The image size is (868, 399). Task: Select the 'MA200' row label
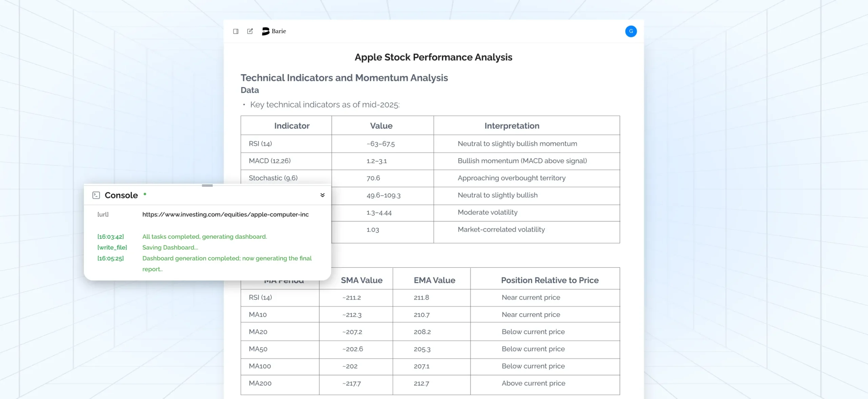(260, 383)
